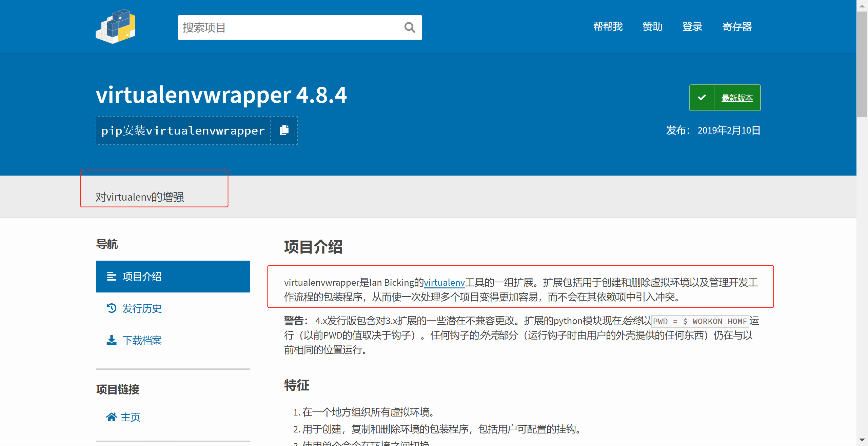The height and width of the screenshot is (446, 868).
Task: Follow the virtualenv hyperlink in description
Action: click(x=444, y=282)
